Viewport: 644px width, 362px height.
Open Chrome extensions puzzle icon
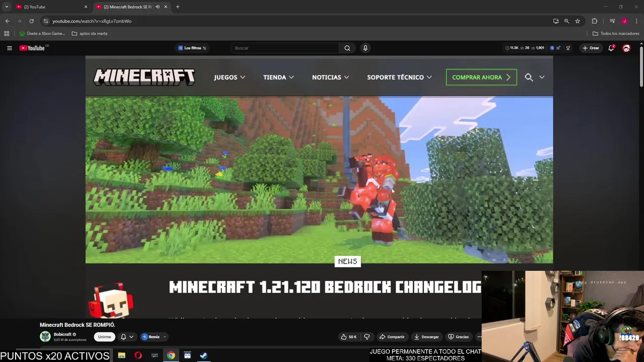pyautogui.click(x=594, y=21)
